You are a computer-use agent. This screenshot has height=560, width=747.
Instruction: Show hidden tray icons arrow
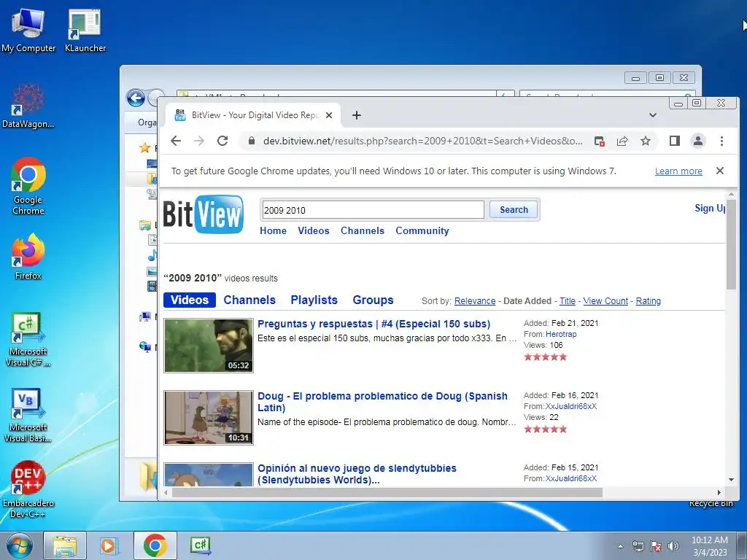620,546
